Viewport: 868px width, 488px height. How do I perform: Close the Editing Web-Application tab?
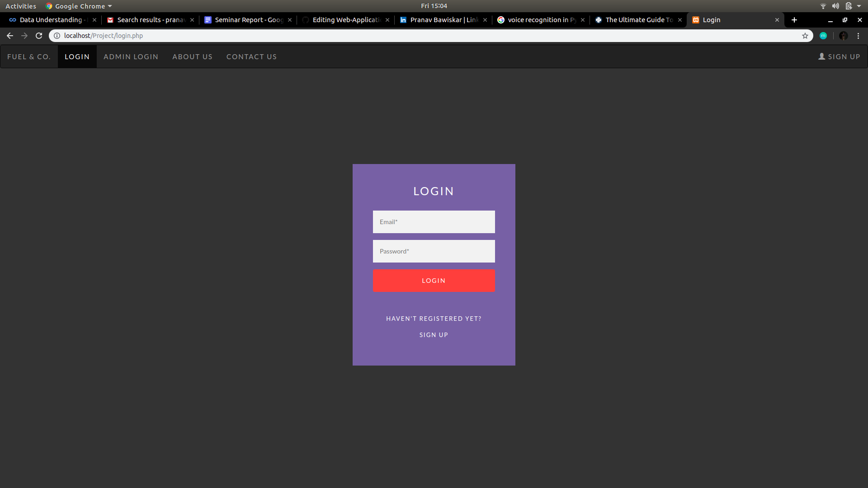point(387,20)
